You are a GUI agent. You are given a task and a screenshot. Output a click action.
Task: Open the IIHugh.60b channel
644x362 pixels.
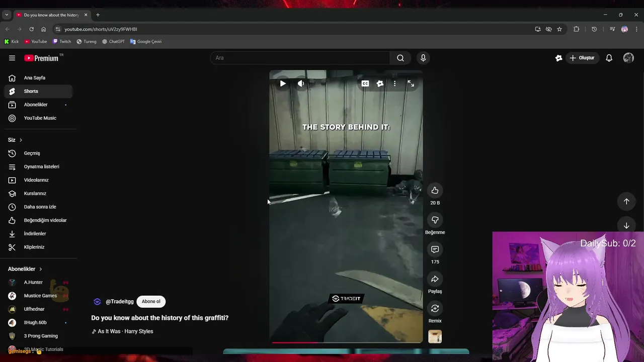pos(38,323)
